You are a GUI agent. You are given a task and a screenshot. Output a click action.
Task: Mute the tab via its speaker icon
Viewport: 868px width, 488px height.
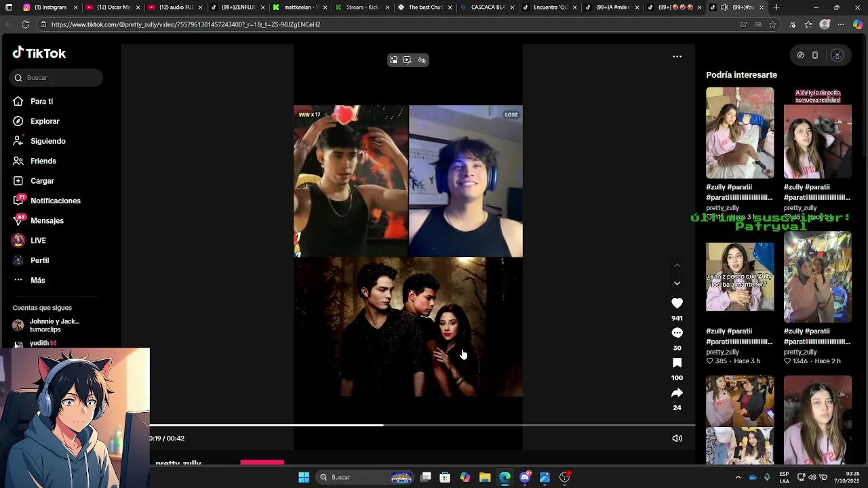coord(724,7)
